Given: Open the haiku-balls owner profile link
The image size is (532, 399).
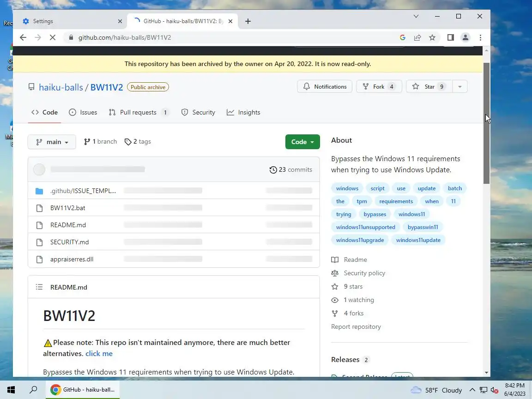Looking at the screenshot, I should [61, 87].
